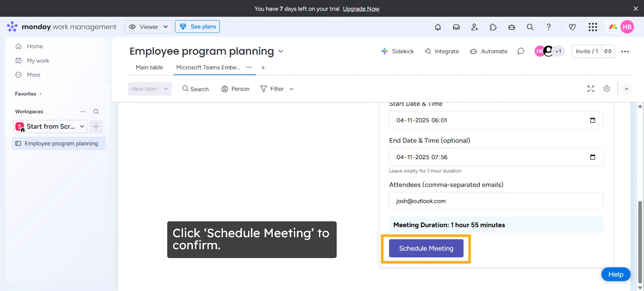Expand the Employee program planning title menu

pos(281,51)
